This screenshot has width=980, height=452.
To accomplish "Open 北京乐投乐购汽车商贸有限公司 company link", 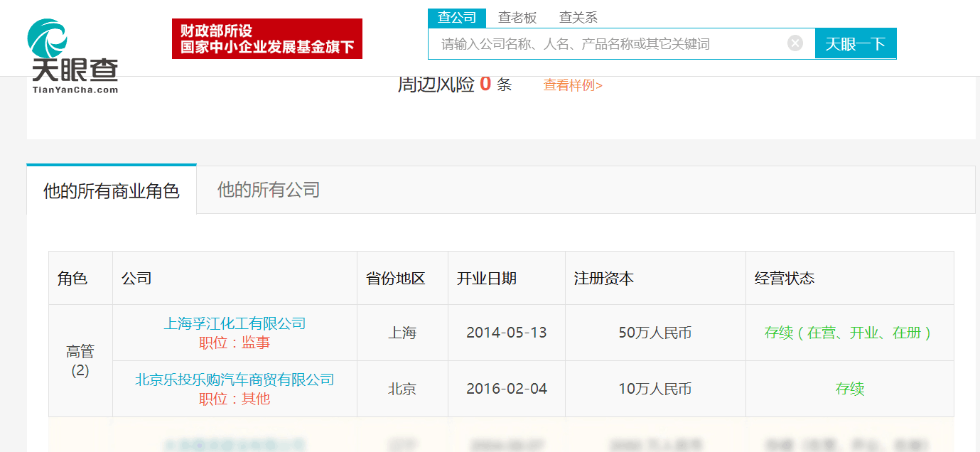I will click(235, 380).
